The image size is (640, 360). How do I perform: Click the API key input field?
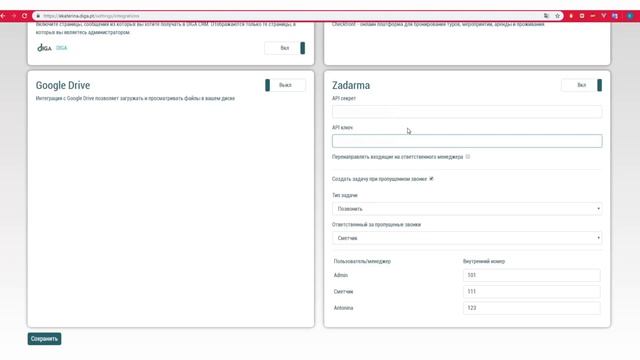tap(467, 141)
